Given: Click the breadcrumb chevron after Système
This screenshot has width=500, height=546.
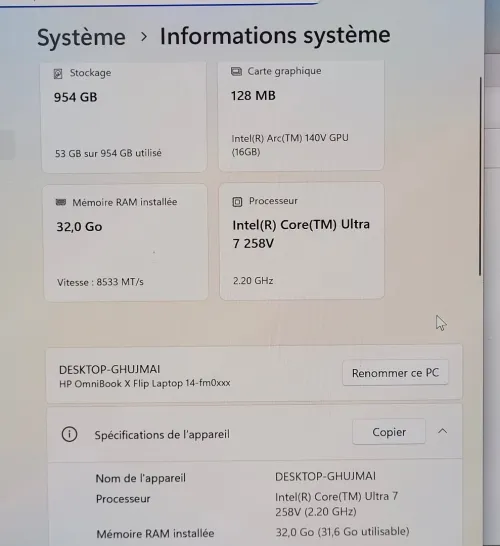Looking at the screenshot, I should [143, 36].
